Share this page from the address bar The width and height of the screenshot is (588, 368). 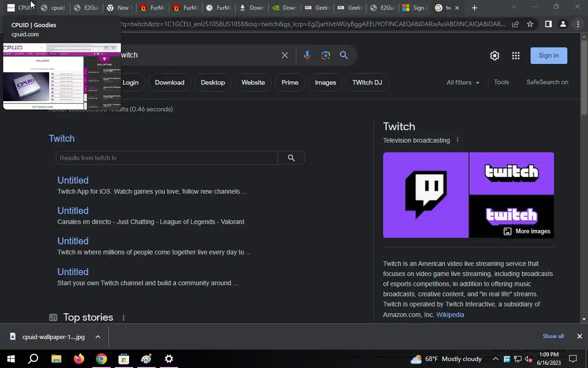tap(515, 24)
